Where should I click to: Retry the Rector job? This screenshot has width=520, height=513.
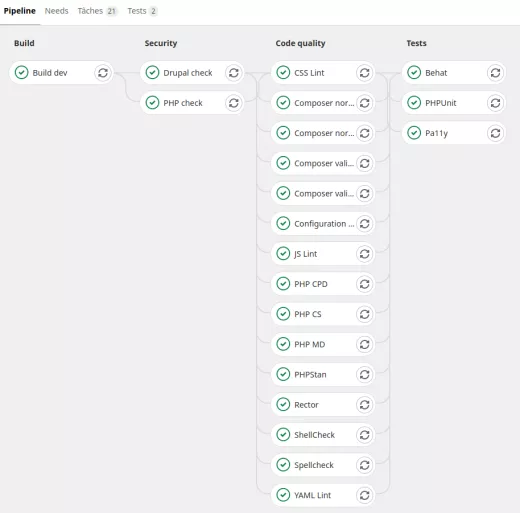tap(365, 405)
